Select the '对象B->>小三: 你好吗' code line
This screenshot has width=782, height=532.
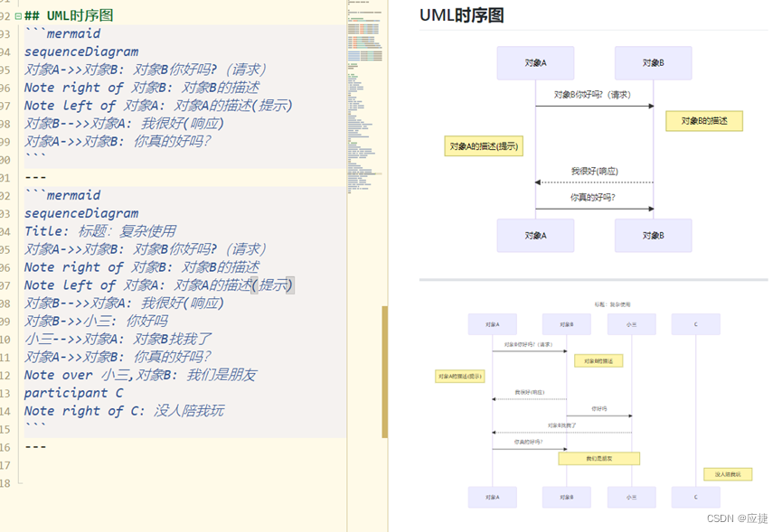pyautogui.click(x=96, y=321)
